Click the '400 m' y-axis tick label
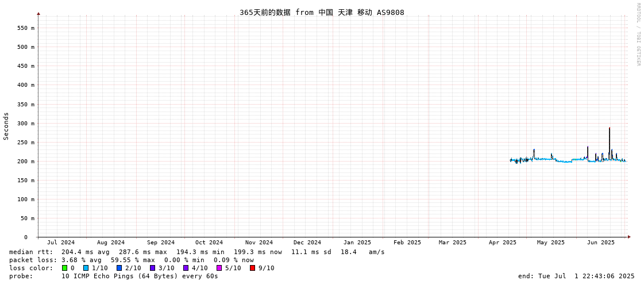The width and height of the screenshot is (644, 284). click(x=26, y=85)
